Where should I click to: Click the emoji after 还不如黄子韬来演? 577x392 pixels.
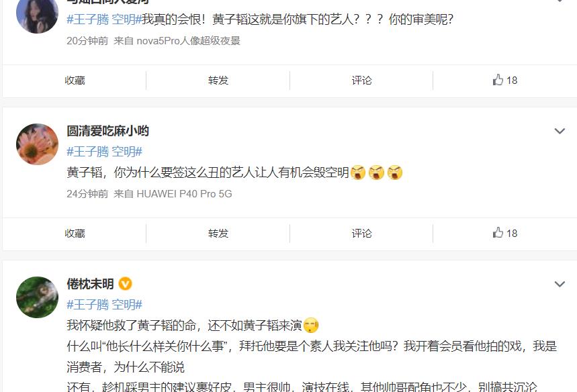point(311,326)
